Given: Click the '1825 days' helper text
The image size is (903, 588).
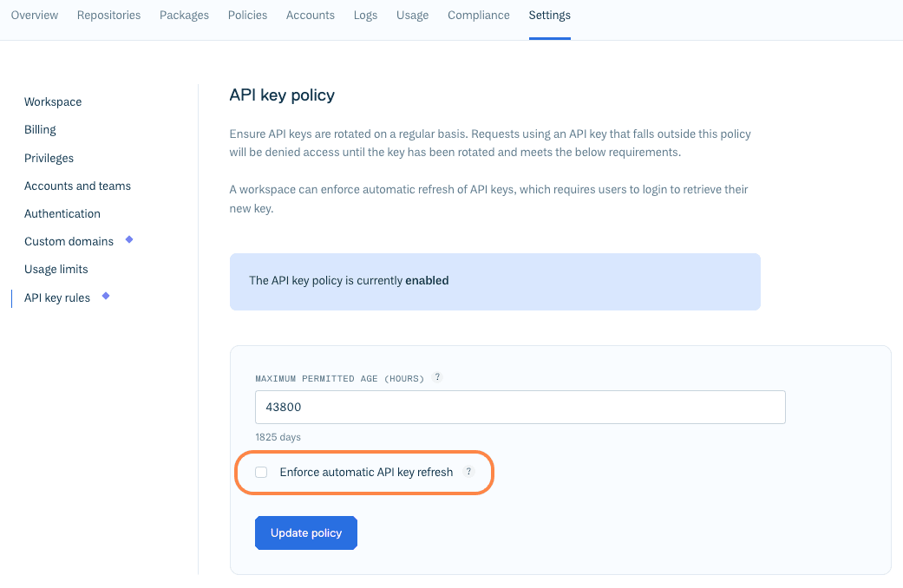Looking at the screenshot, I should (x=278, y=437).
